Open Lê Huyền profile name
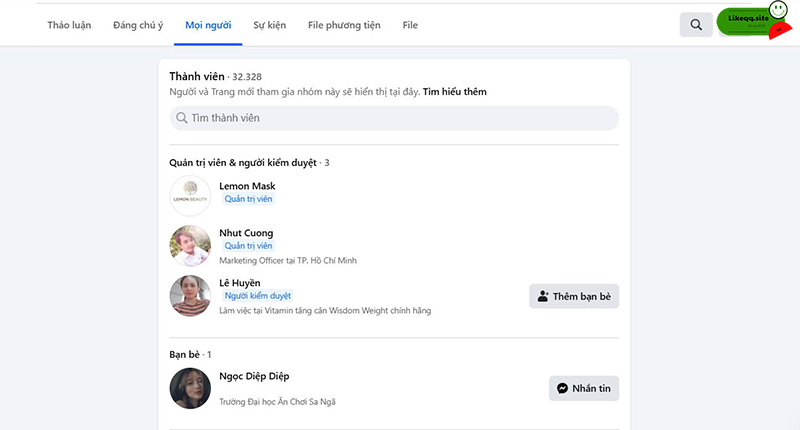This screenshot has width=800, height=430. [240, 283]
